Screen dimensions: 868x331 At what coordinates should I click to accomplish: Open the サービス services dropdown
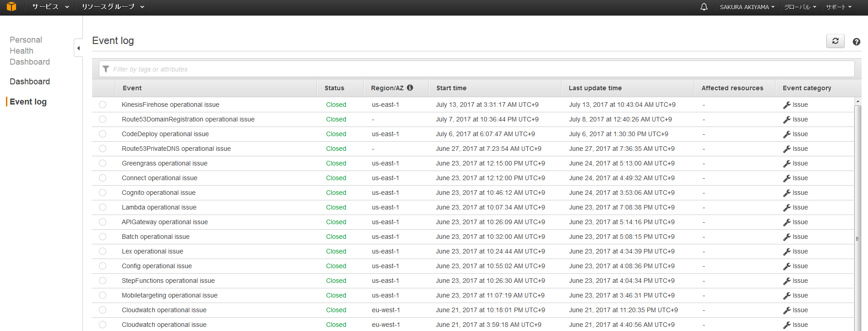pyautogui.click(x=50, y=7)
